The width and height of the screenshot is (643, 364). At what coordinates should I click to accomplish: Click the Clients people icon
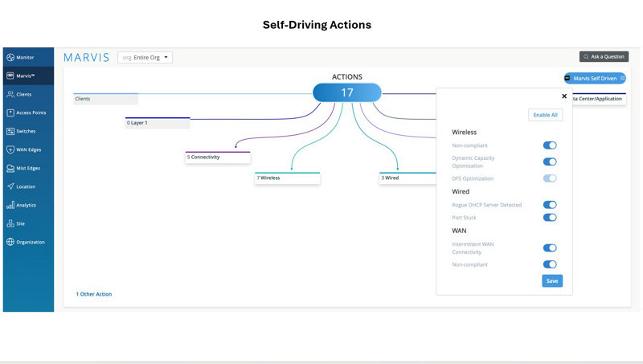click(x=10, y=94)
